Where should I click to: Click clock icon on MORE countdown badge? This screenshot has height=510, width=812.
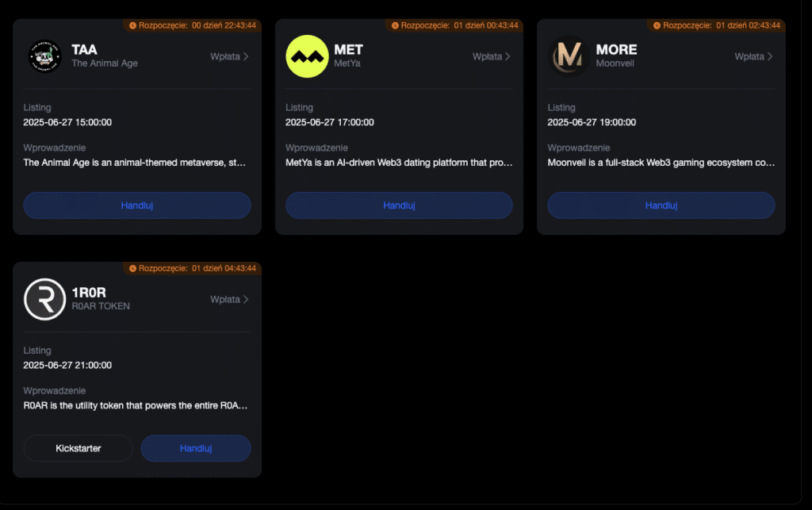click(656, 25)
